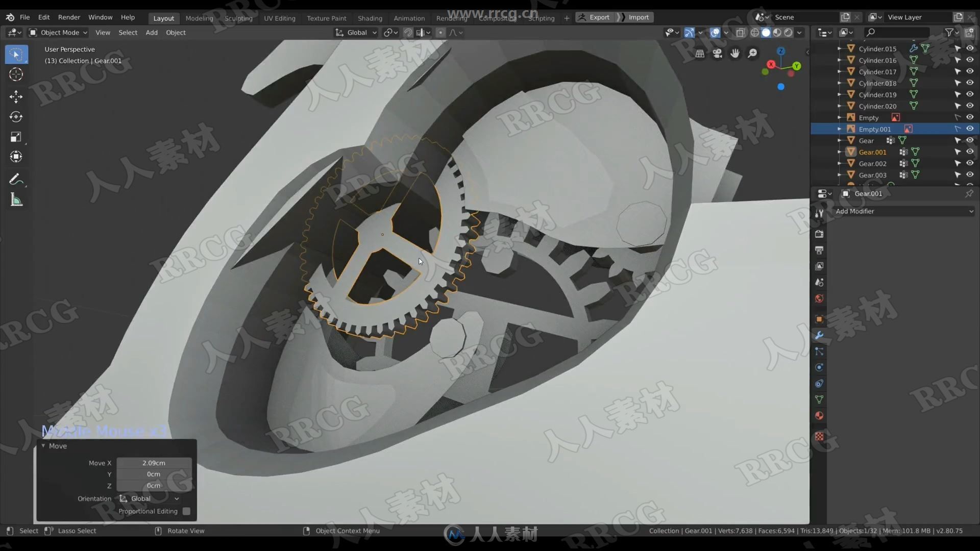Open the Orientation dropdown menu
The height and width of the screenshot is (551, 980).
tap(149, 498)
